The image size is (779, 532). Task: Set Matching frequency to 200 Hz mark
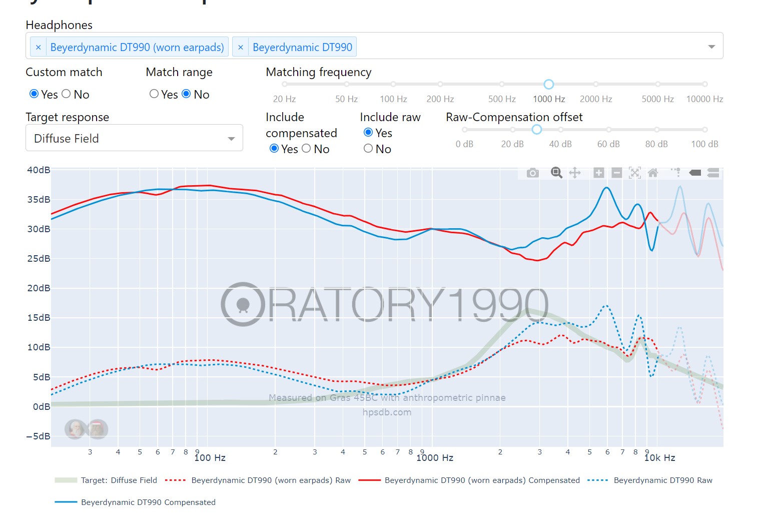tap(440, 84)
